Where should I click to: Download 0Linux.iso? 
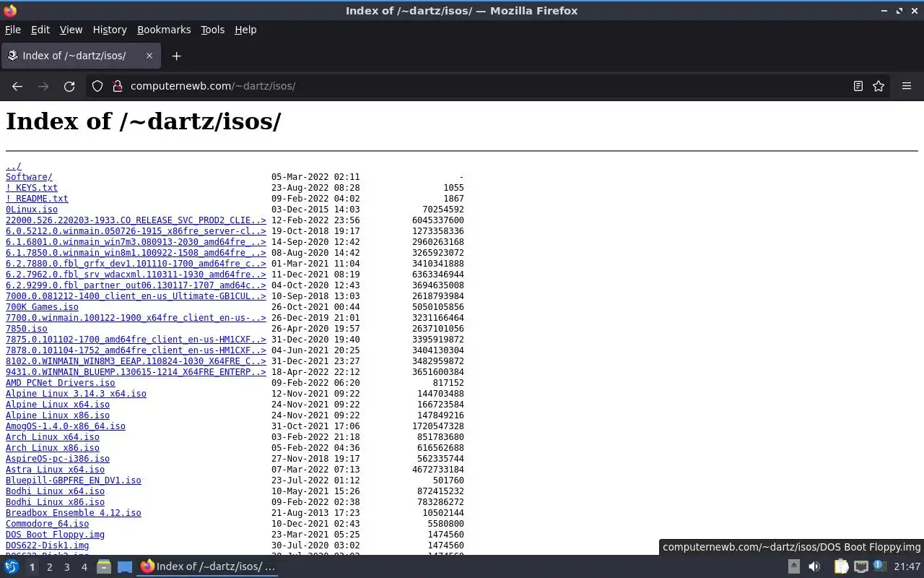(32, 210)
